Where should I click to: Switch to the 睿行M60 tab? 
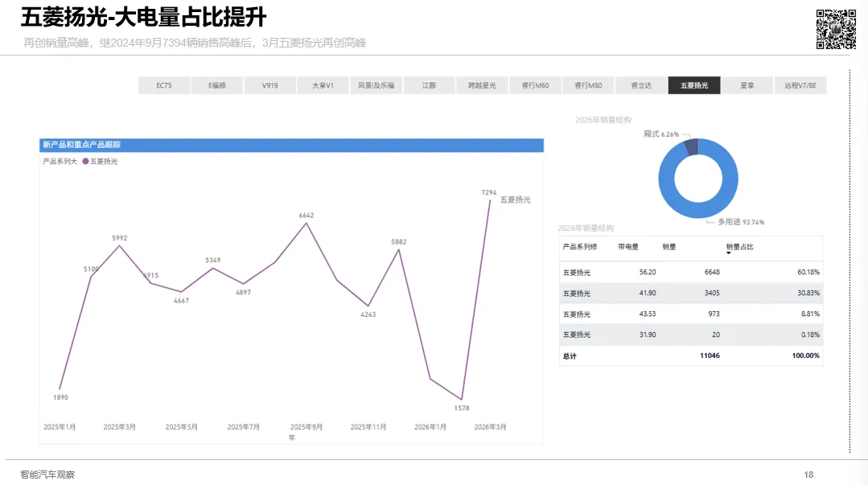(536, 85)
